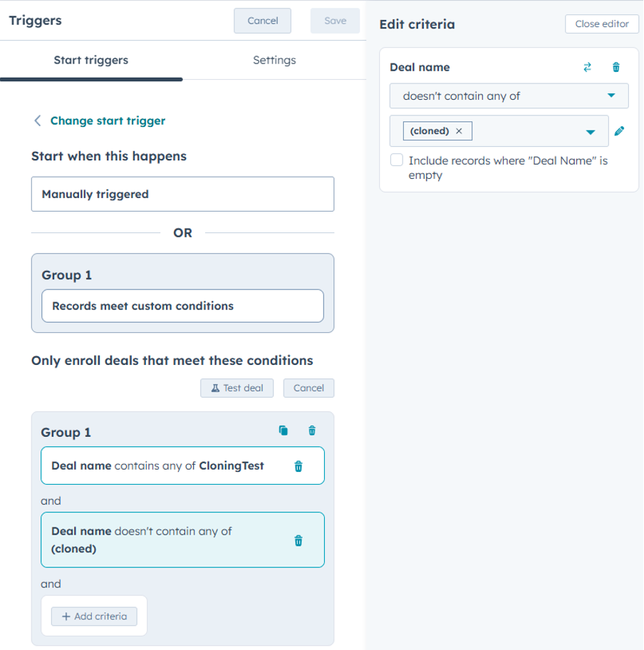The height and width of the screenshot is (650, 644).
Task: Select the Start triggers tab
Action: 91,60
